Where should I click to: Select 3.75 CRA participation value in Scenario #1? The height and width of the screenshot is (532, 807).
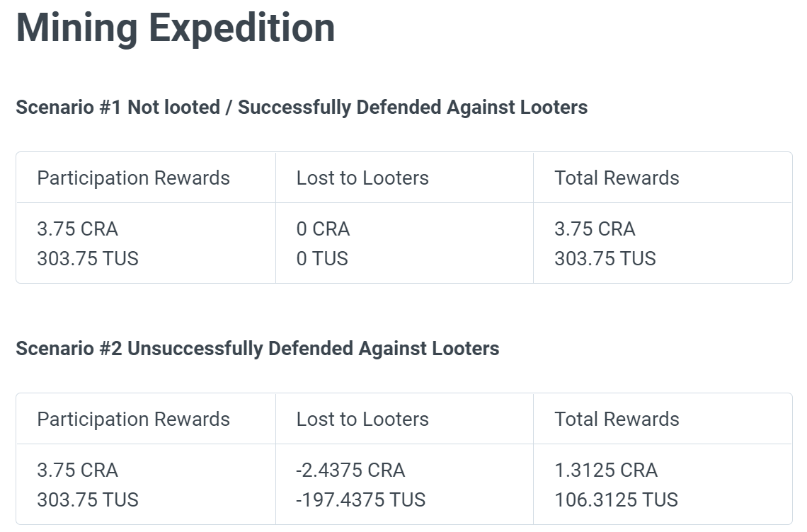78,229
